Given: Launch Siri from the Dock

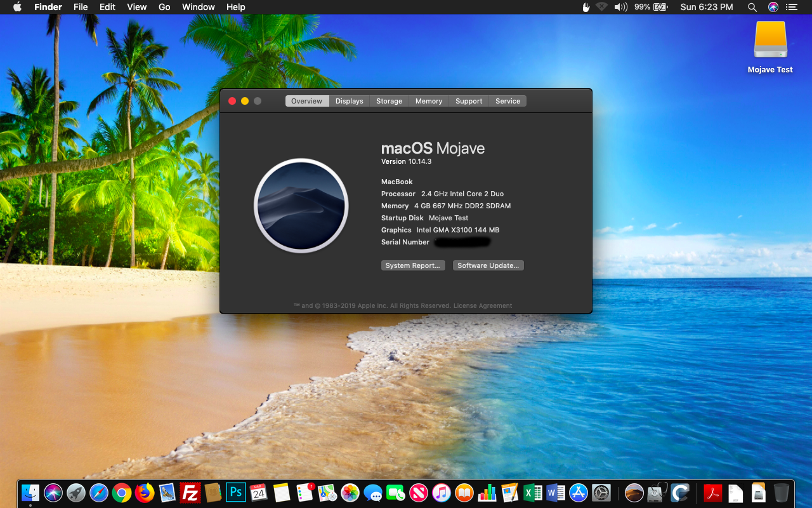Looking at the screenshot, I should [x=53, y=493].
